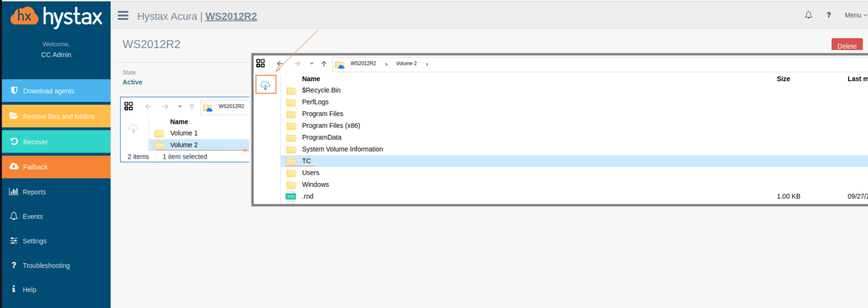
Task: Open history dropdown chevron in large file browser
Action: tap(312, 64)
